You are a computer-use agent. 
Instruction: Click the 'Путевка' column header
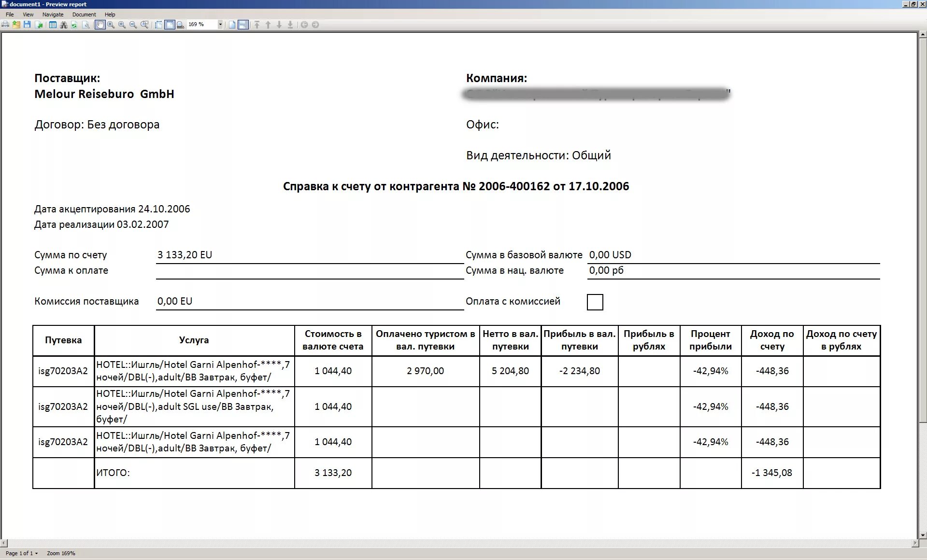tap(63, 340)
